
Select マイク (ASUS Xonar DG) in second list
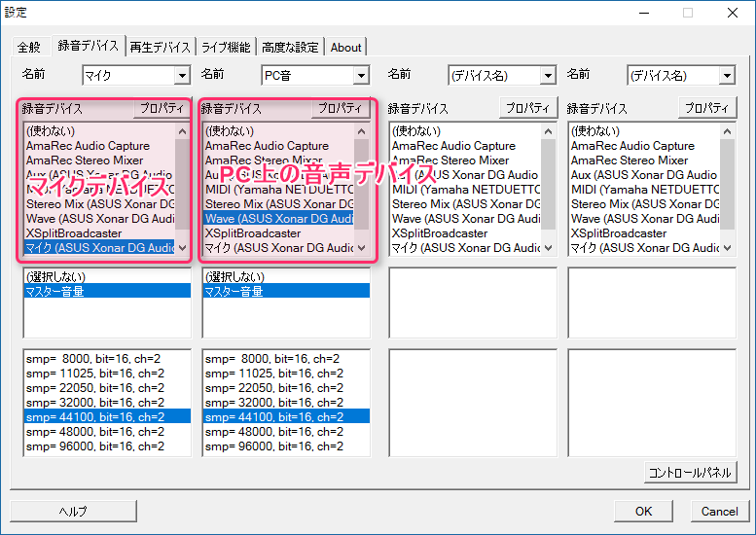coord(278,248)
